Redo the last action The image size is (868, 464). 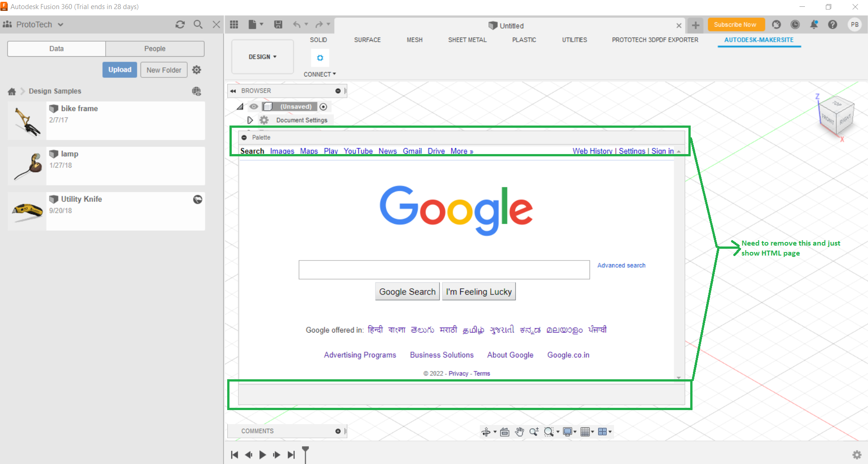(319, 24)
